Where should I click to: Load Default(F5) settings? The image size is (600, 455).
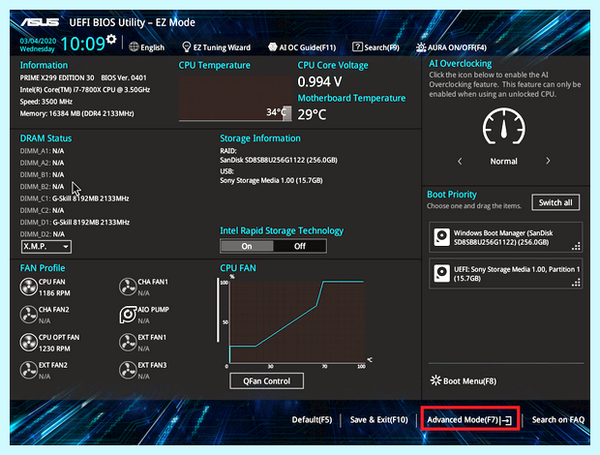pyautogui.click(x=312, y=420)
